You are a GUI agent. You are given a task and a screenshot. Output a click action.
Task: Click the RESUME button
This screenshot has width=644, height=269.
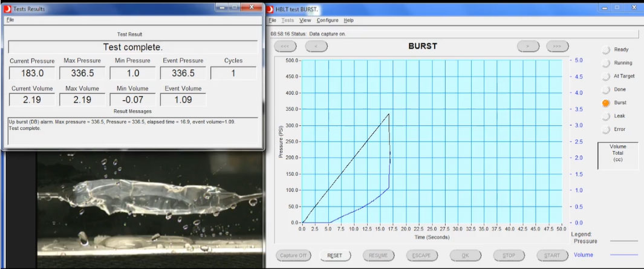tap(379, 256)
